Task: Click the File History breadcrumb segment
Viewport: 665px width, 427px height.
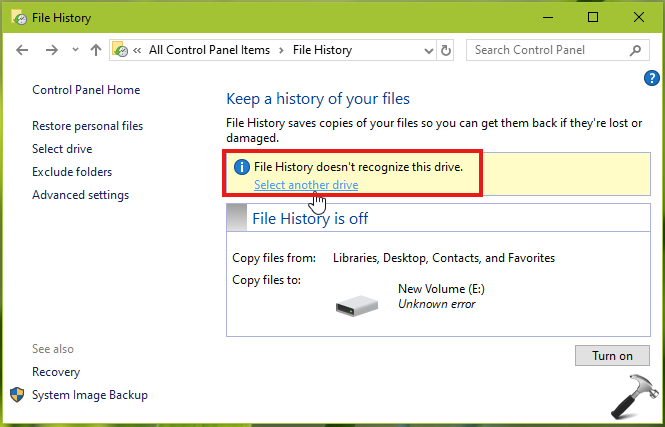Action: (322, 50)
